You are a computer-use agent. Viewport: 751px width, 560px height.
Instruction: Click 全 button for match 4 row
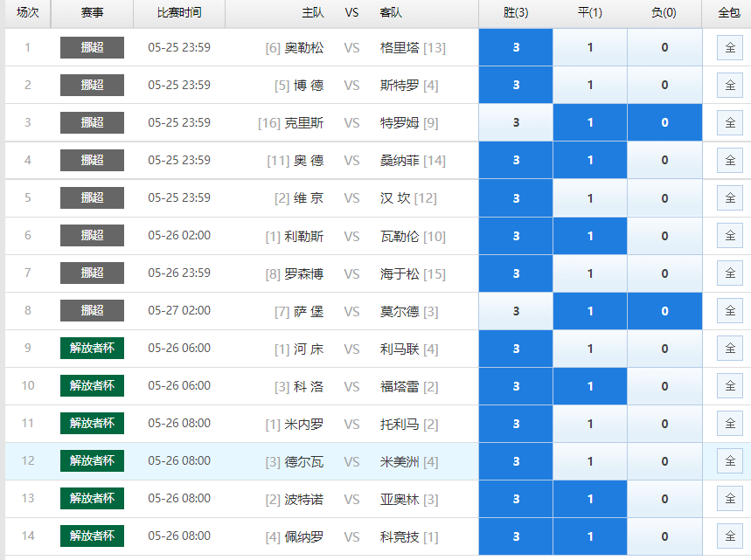[x=730, y=160]
